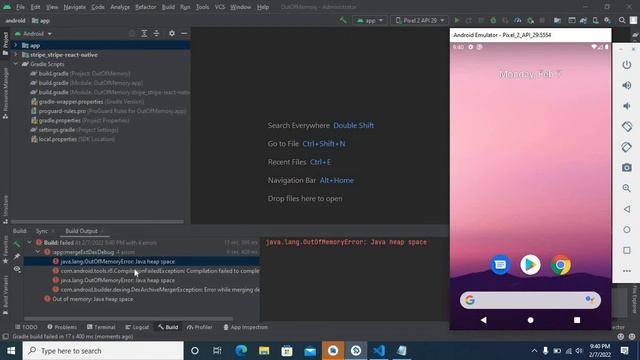The height and width of the screenshot is (360, 640).
Task: Open the app run configuration dropdown
Action: click(370, 20)
